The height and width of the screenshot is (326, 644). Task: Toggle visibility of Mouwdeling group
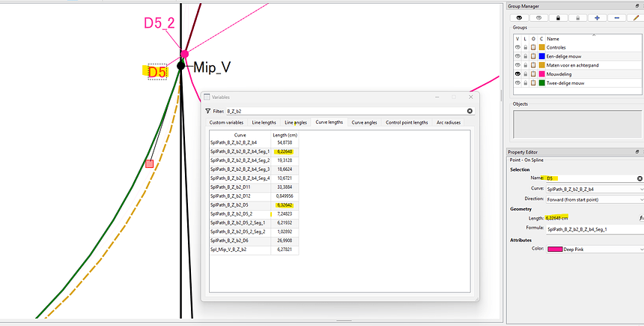point(517,74)
